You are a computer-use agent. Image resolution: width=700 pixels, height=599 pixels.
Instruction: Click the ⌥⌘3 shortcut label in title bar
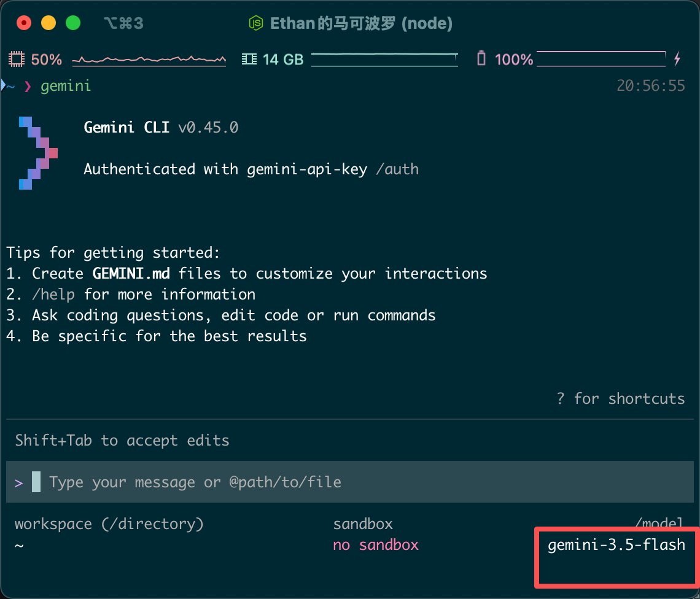pos(123,23)
